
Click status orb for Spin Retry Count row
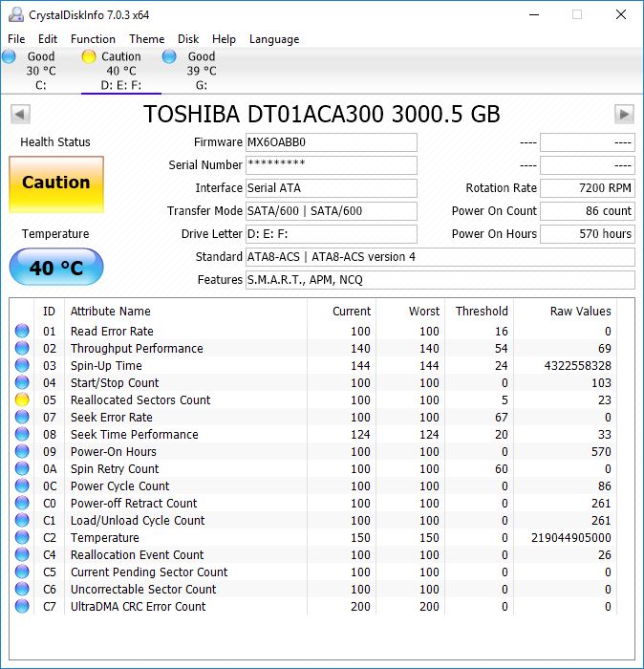[x=22, y=468]
